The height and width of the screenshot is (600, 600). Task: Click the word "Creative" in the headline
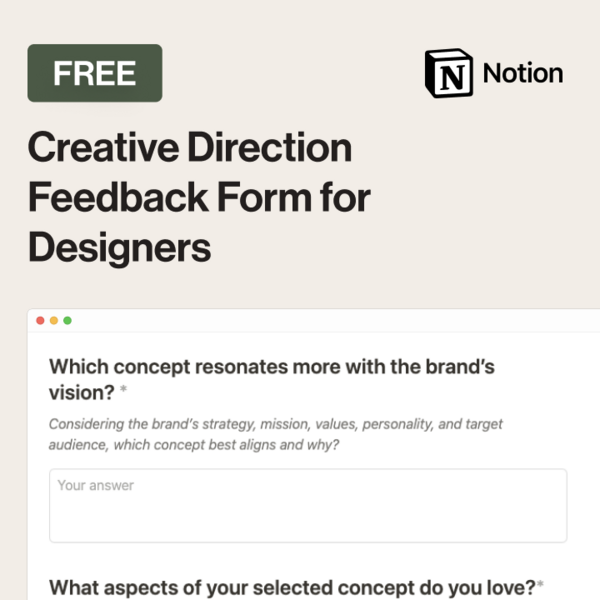(x=103, y=147)
